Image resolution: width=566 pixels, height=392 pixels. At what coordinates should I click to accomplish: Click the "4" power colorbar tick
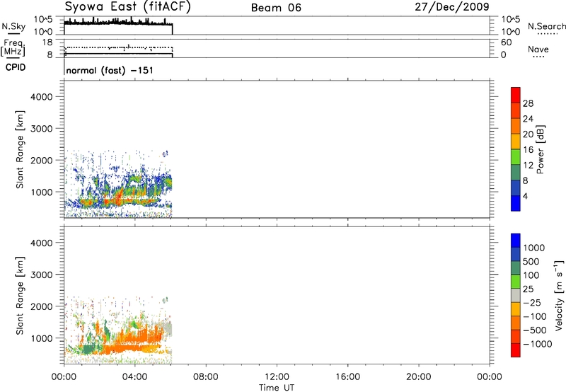point(525,196)
